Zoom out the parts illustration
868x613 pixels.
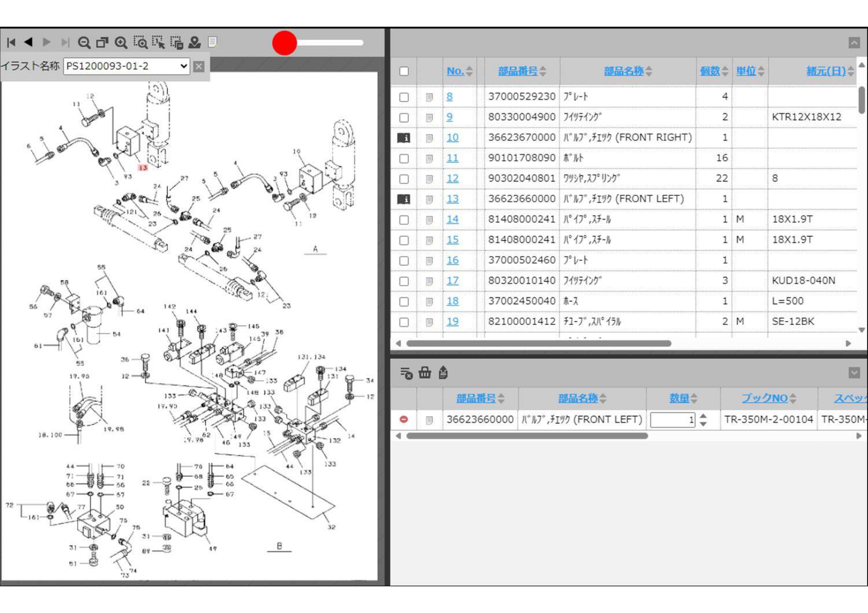[x=84, y=43]
